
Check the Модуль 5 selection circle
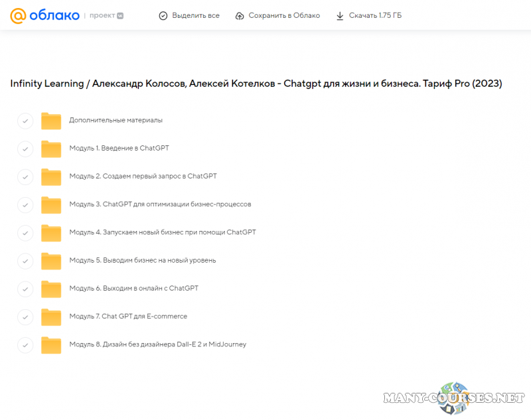pyautogui.click(x=25, y=261)
